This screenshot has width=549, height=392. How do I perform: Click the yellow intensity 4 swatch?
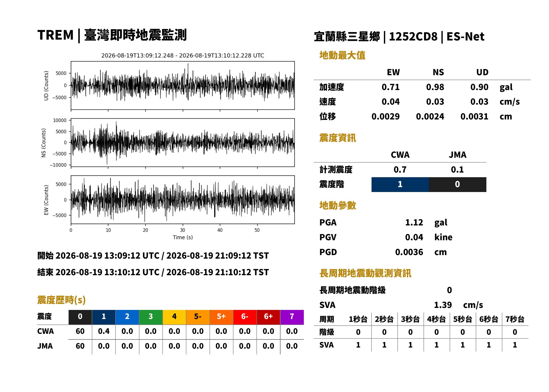point(174,317)
